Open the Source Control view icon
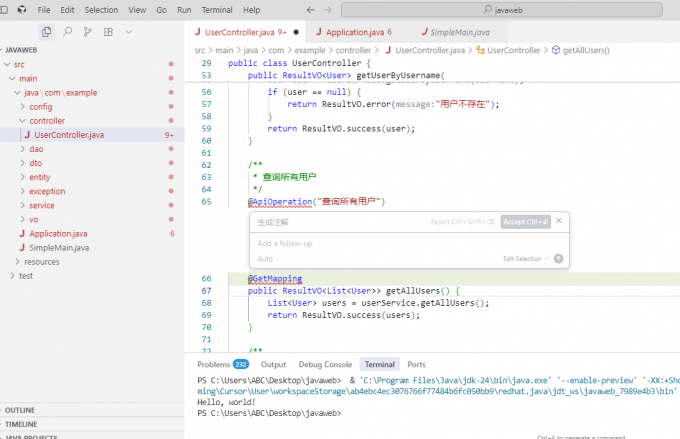This screenshot has height=439, width=680. tap(88, 32)
